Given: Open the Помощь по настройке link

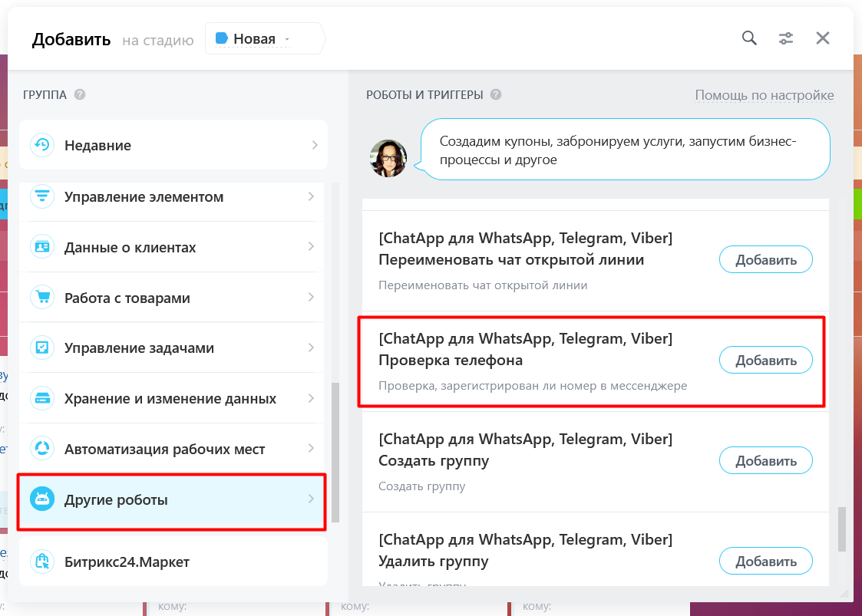Looking at the screenshot, I should click(x=764, y=95).
